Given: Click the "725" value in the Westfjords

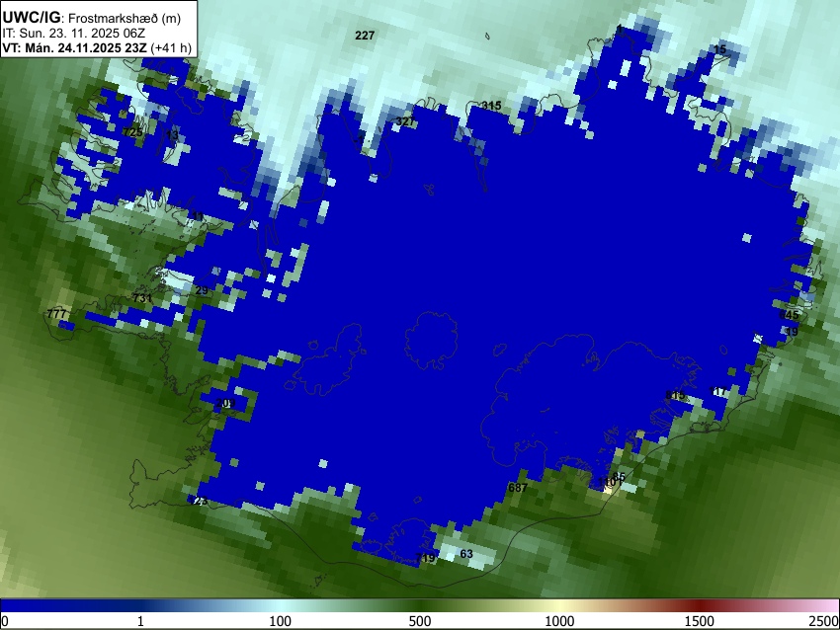Looking at the screenshot, I should pos(132,132).
